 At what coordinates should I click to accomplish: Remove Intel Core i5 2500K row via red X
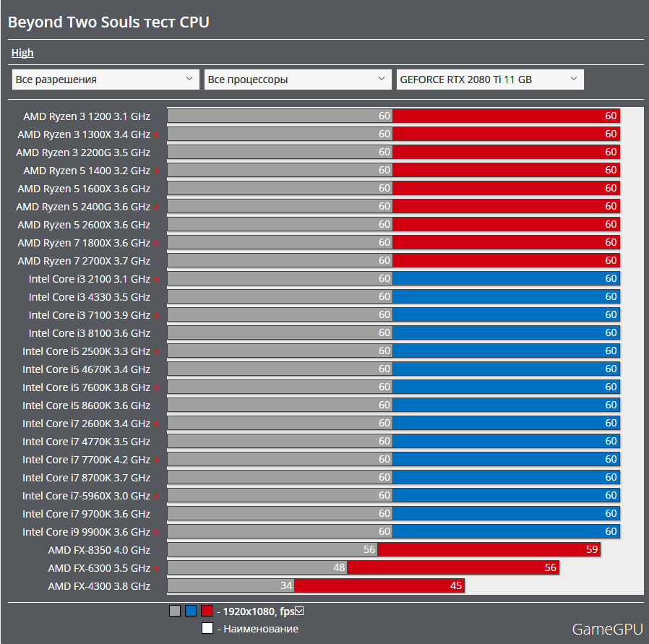coord(156,352)
